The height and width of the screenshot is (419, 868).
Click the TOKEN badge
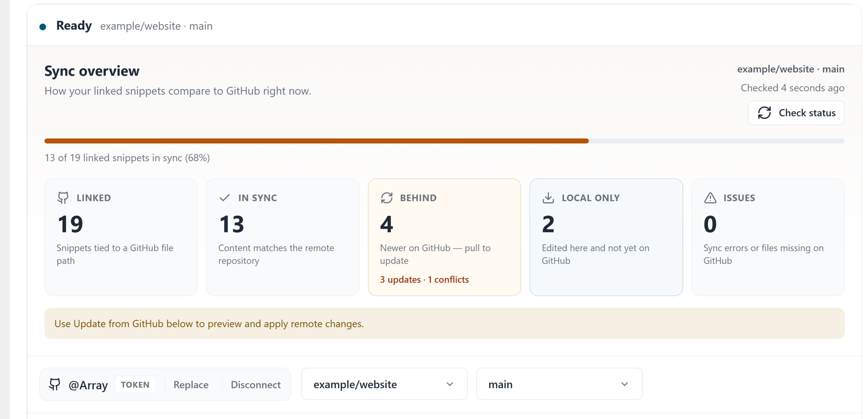(135, 384)
